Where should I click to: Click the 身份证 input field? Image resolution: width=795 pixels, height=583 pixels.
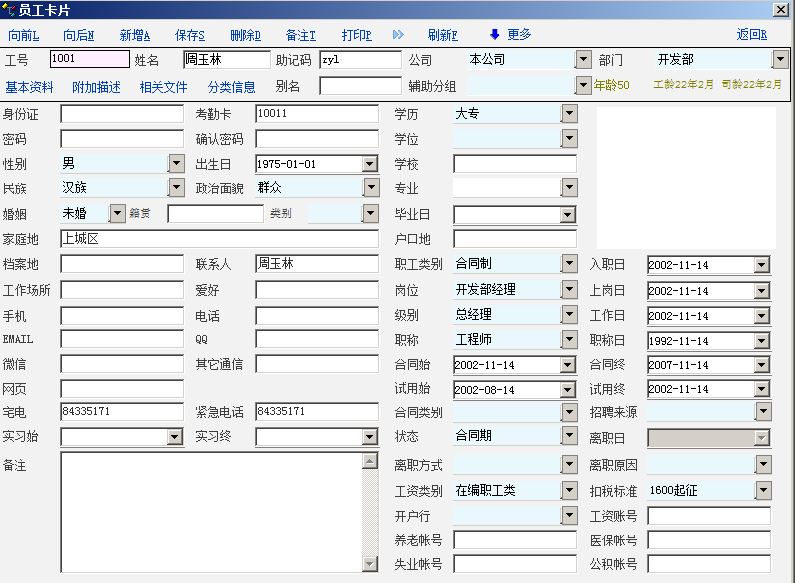(122, 114)
